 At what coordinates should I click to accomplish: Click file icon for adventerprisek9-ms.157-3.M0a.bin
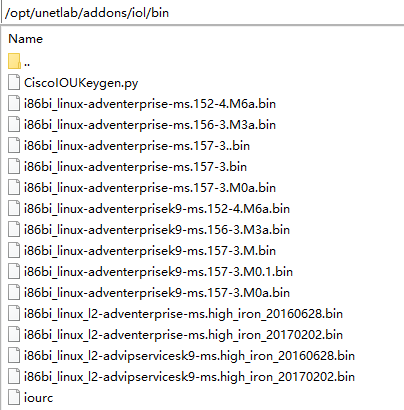pyautogui.click(x=14, y=292)
